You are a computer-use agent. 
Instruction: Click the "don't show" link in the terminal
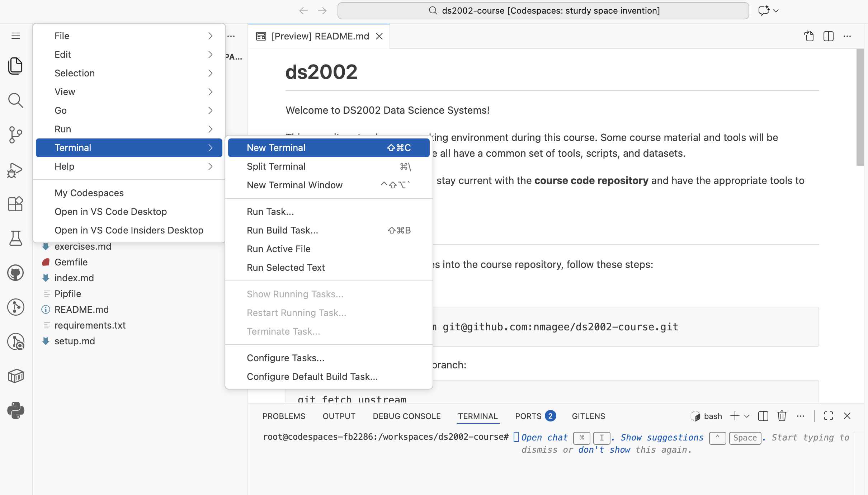(604, 450)
